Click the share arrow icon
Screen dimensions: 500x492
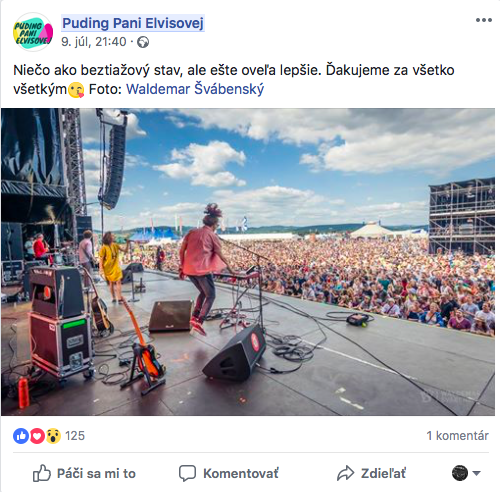(x=345, y=473)
